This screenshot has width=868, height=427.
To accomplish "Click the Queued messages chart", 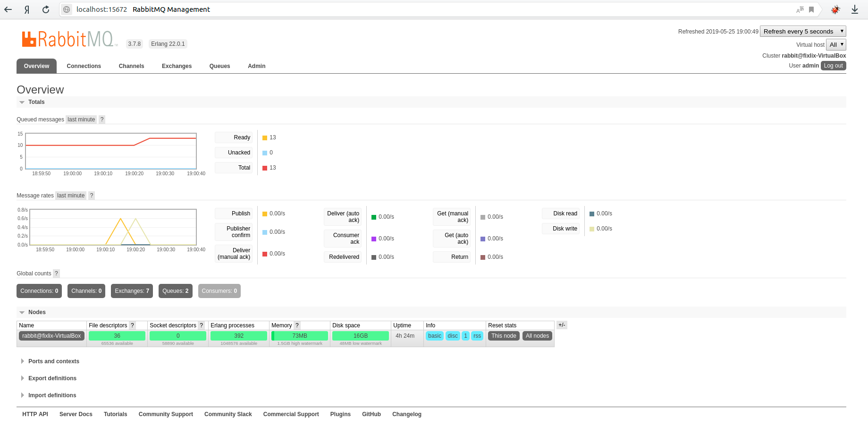I will tap(111, 151).
